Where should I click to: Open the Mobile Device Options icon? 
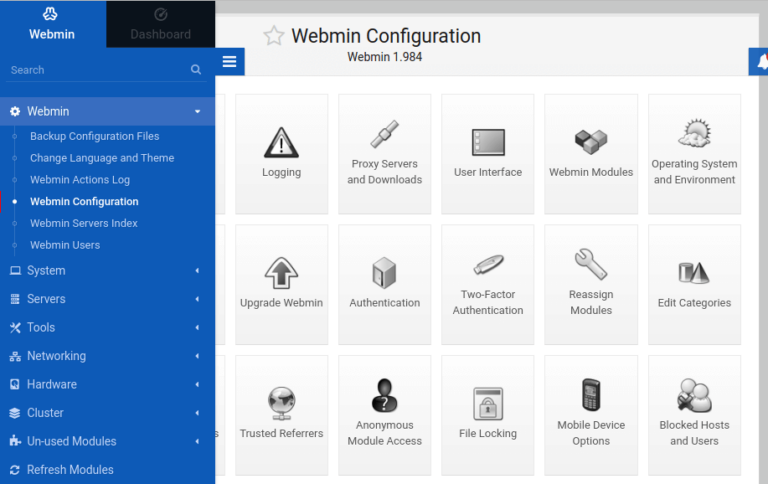coord(591,396)
